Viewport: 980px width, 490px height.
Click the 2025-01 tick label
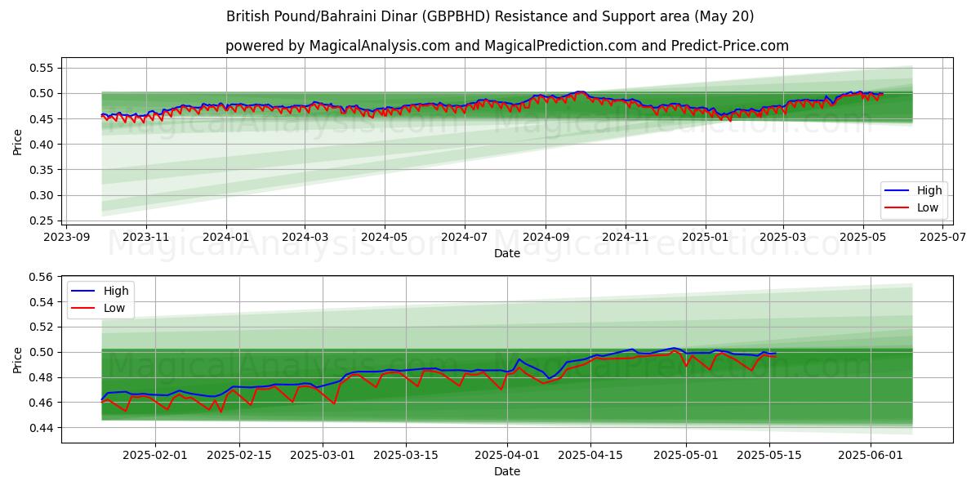[706, 237]
